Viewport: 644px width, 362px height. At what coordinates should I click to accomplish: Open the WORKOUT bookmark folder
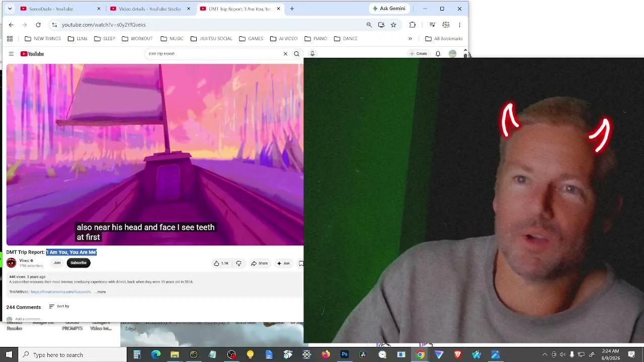coord(137,39)
